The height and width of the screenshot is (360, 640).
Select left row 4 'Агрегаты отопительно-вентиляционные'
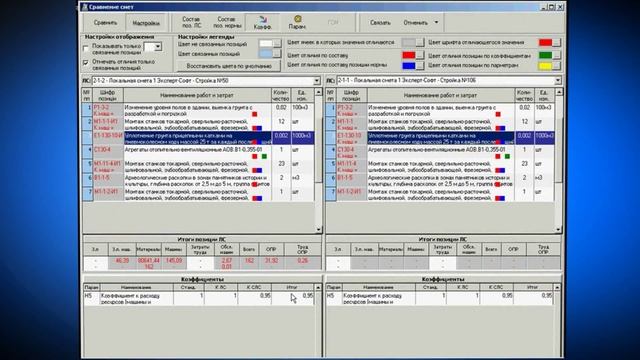(198, 152)
